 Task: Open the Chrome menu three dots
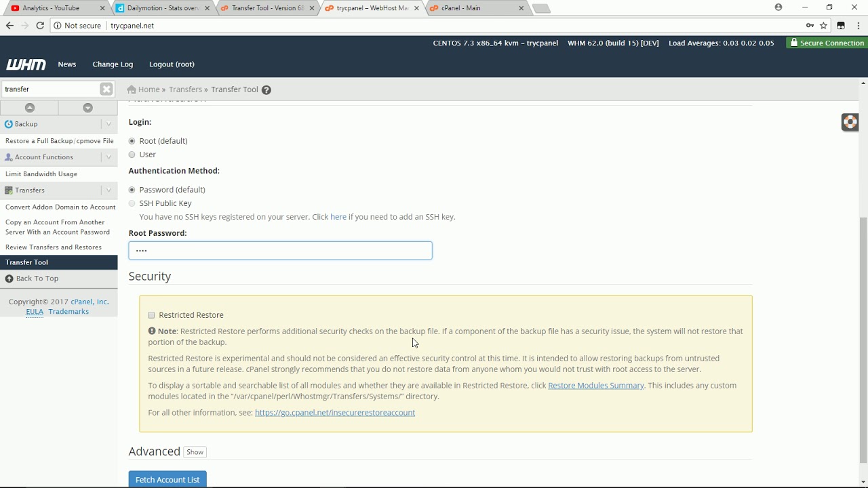pyautogui.click(x=858, y=26)
